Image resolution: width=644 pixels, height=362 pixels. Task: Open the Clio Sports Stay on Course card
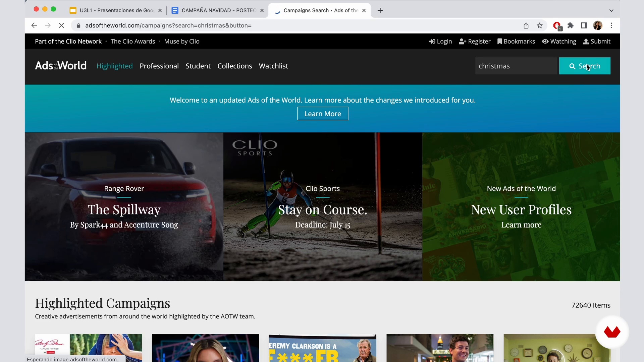323,207
